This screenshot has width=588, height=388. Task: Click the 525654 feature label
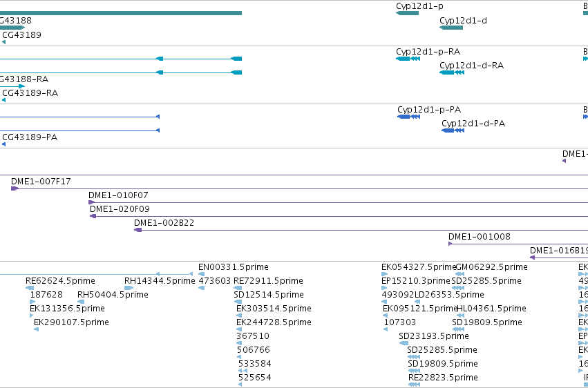(x=255, y=377)
